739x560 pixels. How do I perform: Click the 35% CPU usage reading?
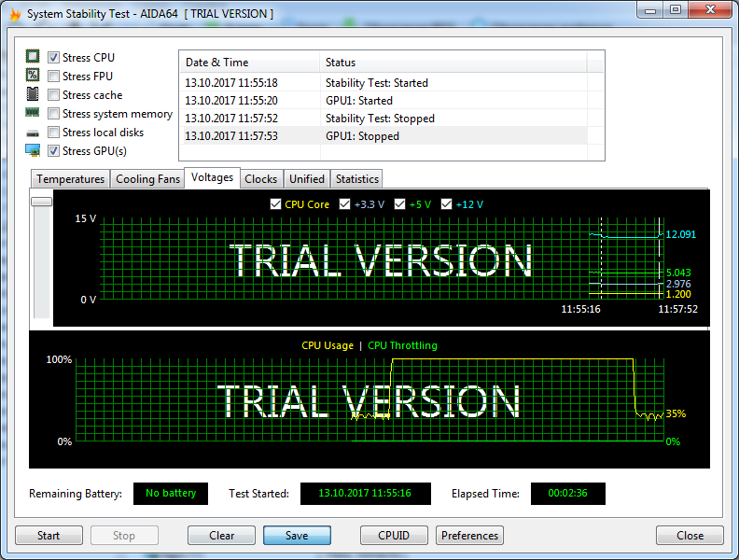[676, 413]
